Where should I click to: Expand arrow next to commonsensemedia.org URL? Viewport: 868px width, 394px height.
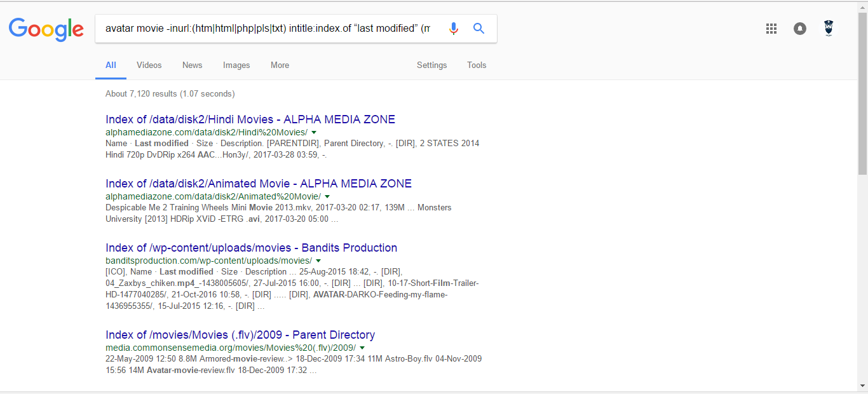362,348
